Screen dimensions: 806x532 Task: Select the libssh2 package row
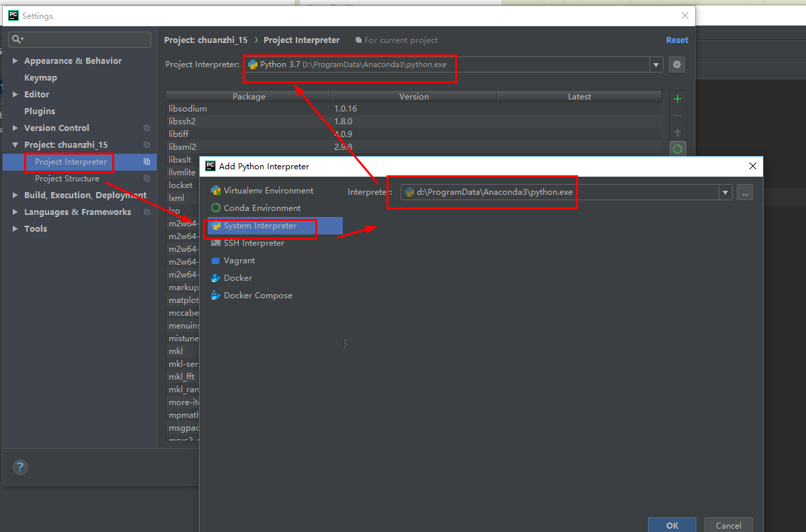[x=414, y=122]
